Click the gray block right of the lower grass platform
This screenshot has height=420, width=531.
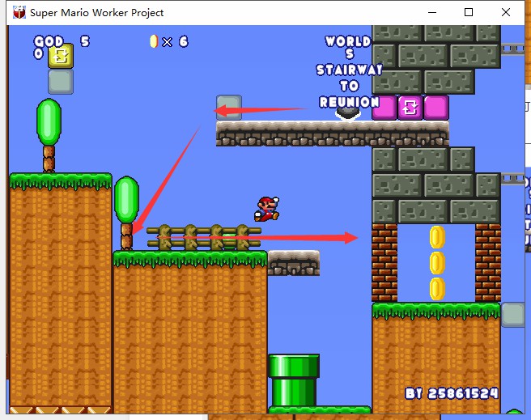(x=513, y=315)
